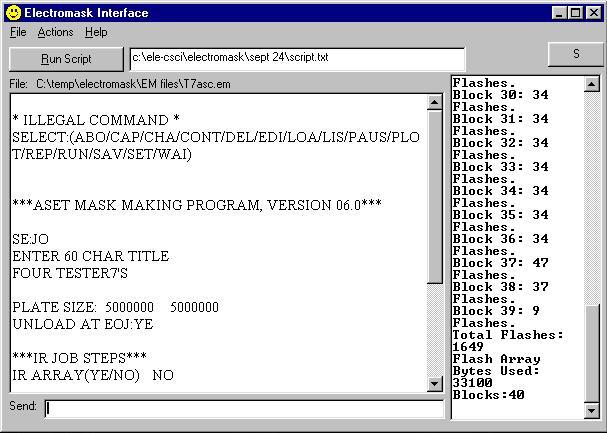
Task: Click empty track below main output scrollbar thumb
Action: point(434,330)
